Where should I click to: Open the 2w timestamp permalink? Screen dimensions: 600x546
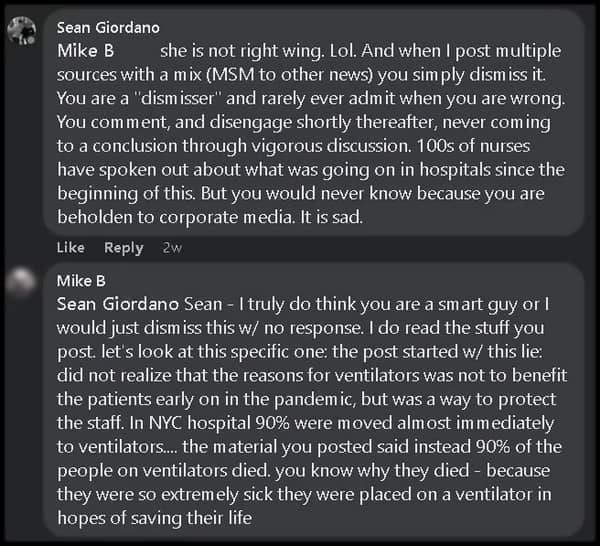(x=172, y=248)
